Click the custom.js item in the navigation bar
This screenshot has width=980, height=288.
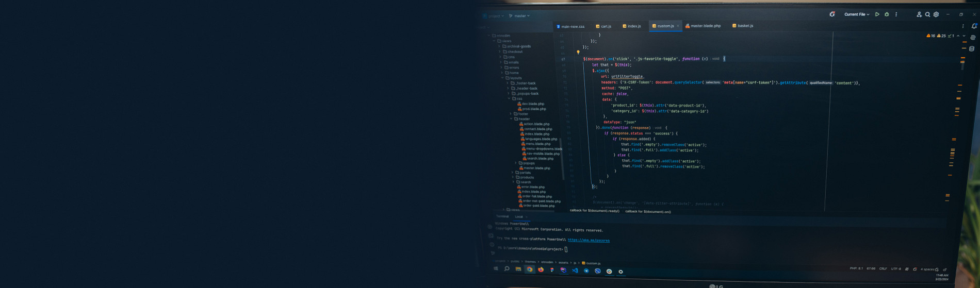(x=592, y=263)
